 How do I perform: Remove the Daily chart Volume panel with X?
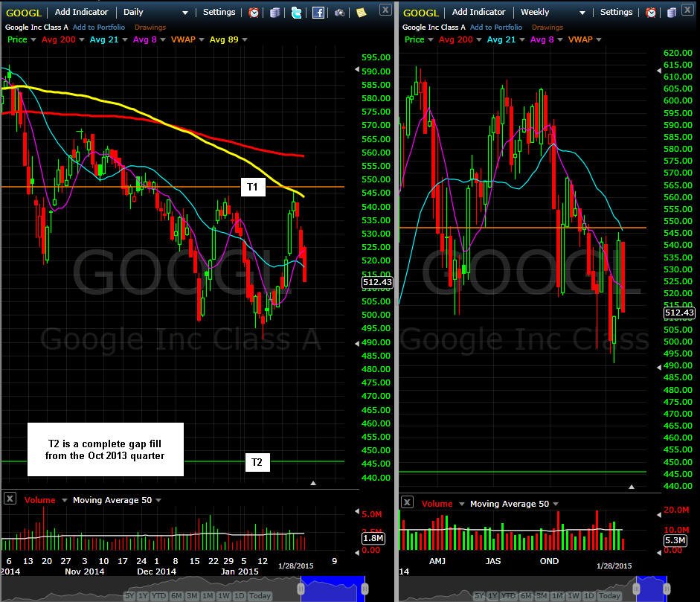click(10, 499)
